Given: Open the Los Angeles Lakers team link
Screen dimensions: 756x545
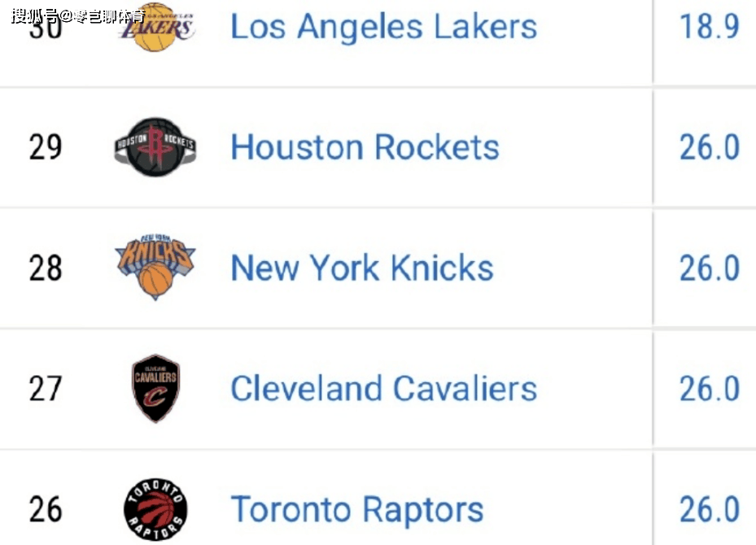Looking at the screenshot, I should click(383, 27).
